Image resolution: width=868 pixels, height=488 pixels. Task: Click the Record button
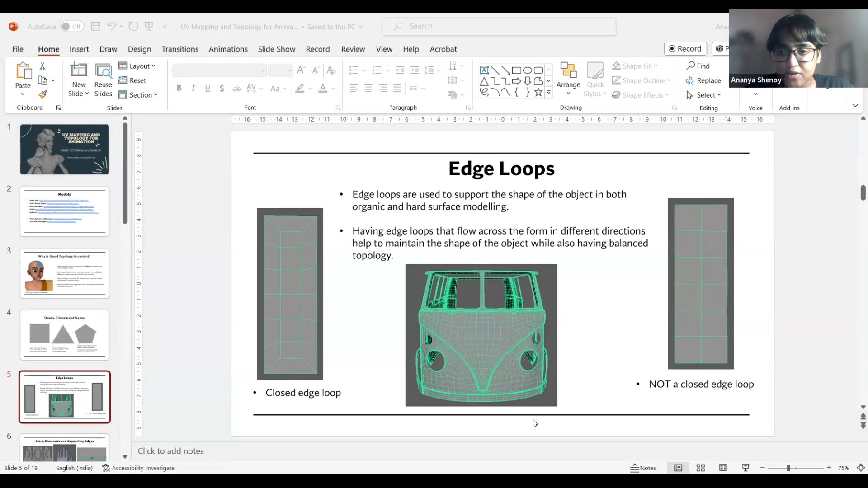(x=685, y=48)
